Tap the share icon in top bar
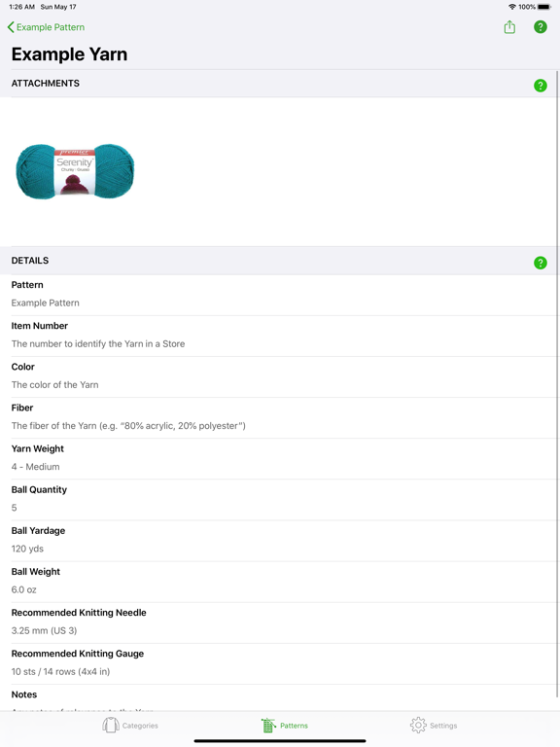The image size is (560, 747). tap(509, 26)
